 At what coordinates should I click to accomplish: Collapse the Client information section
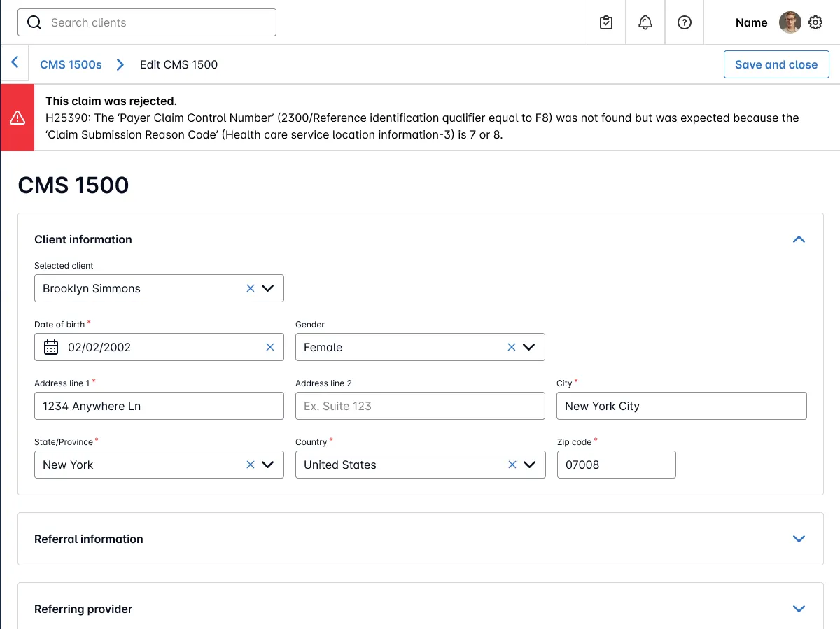pos(799,239)
